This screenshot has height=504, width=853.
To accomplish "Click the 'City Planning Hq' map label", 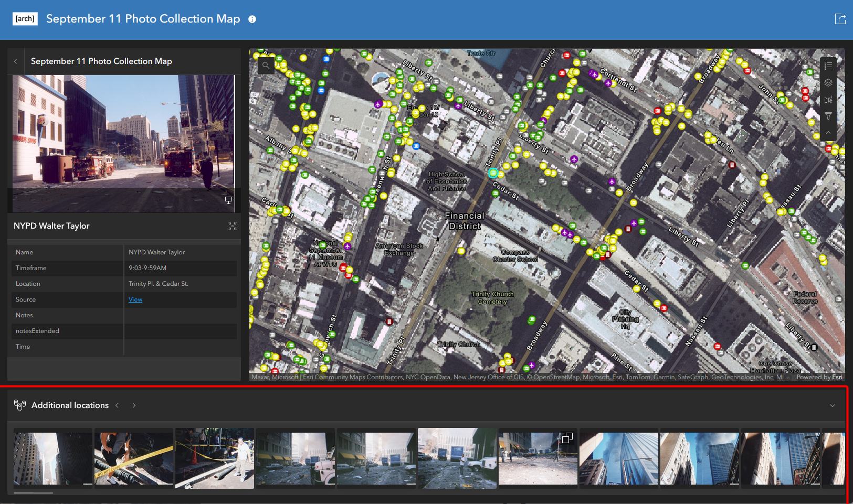I will (625, 319).
